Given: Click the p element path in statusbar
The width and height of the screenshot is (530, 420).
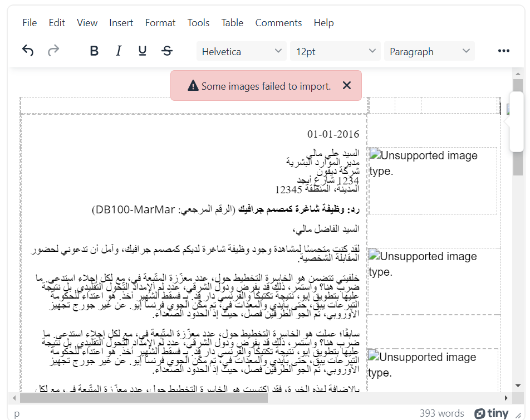Looking at the screenshot, I should point(17,413).
